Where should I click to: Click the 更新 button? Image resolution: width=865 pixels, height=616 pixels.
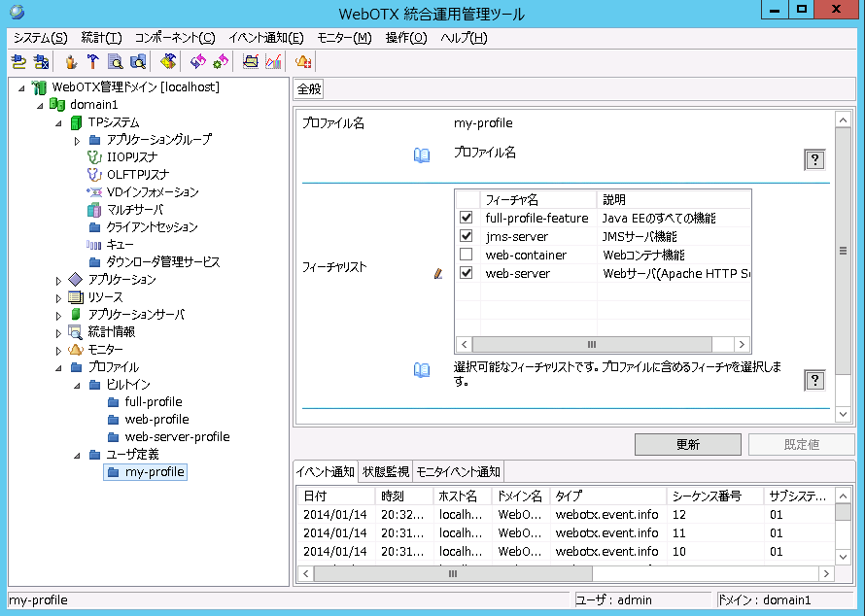tap(688, 444)
